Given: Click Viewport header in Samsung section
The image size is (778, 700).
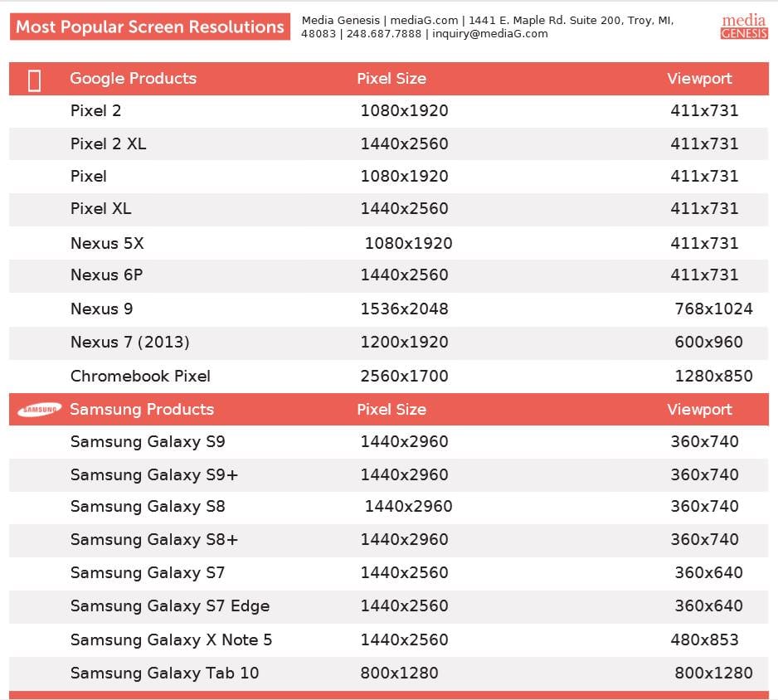Looking at the screenshot, I should click(699, 409).
